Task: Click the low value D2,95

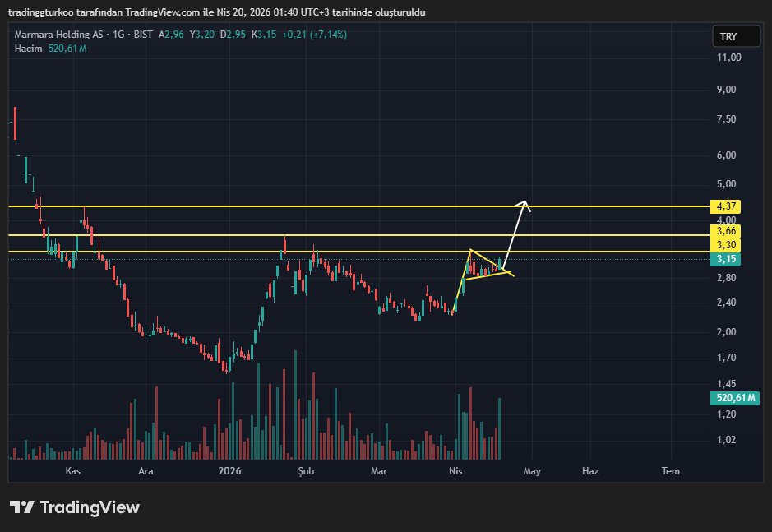Action: 233,35
